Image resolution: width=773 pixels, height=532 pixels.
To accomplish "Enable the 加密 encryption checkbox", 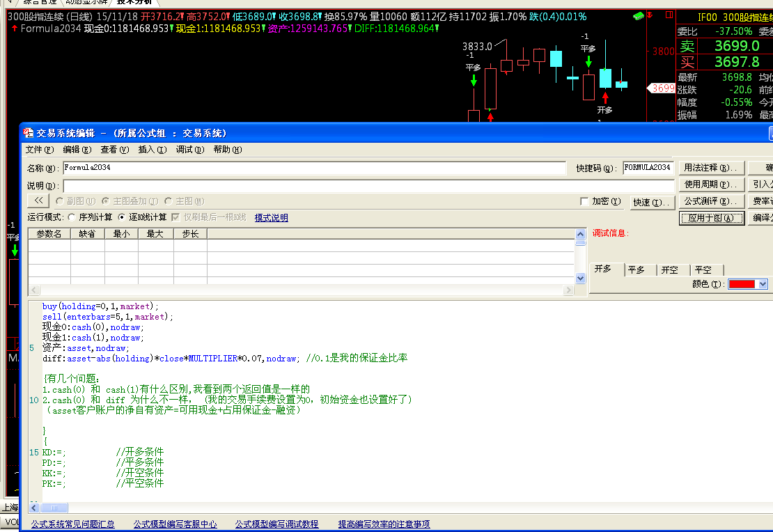I will 584,201.
